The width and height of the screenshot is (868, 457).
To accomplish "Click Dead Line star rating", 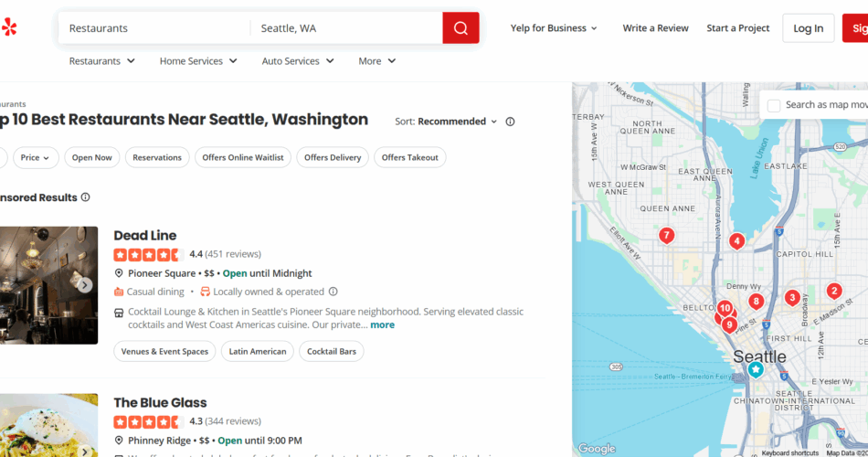I will [x=148, y=254].
